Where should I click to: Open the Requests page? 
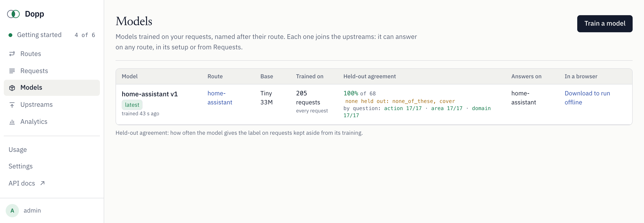click(52, 71)
